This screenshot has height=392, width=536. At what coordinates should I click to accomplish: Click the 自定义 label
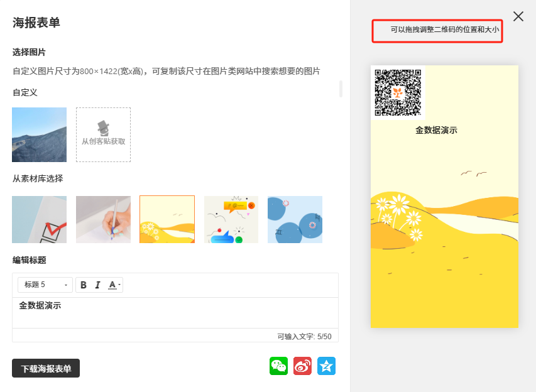(25, 92)
